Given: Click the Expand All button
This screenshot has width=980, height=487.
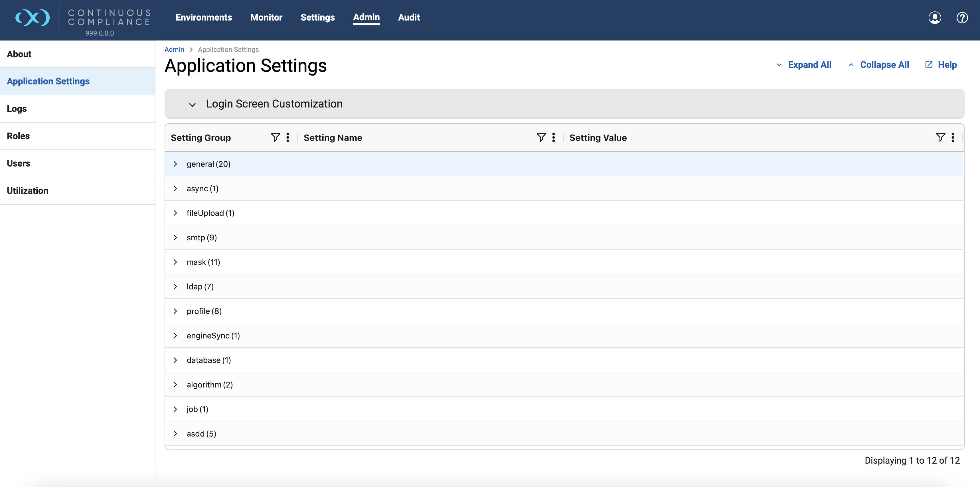Looking at the screenshot, I should (804, 65).
